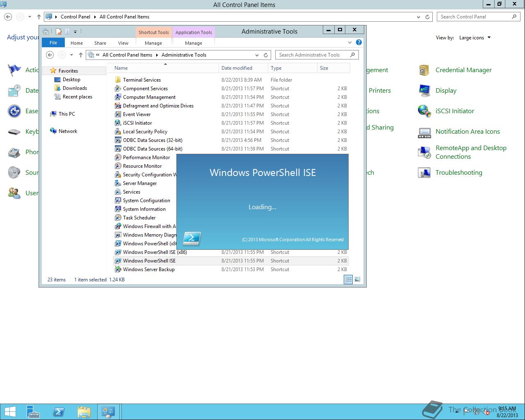Click in Search Administrative Tools field

[x=317, y=55]
